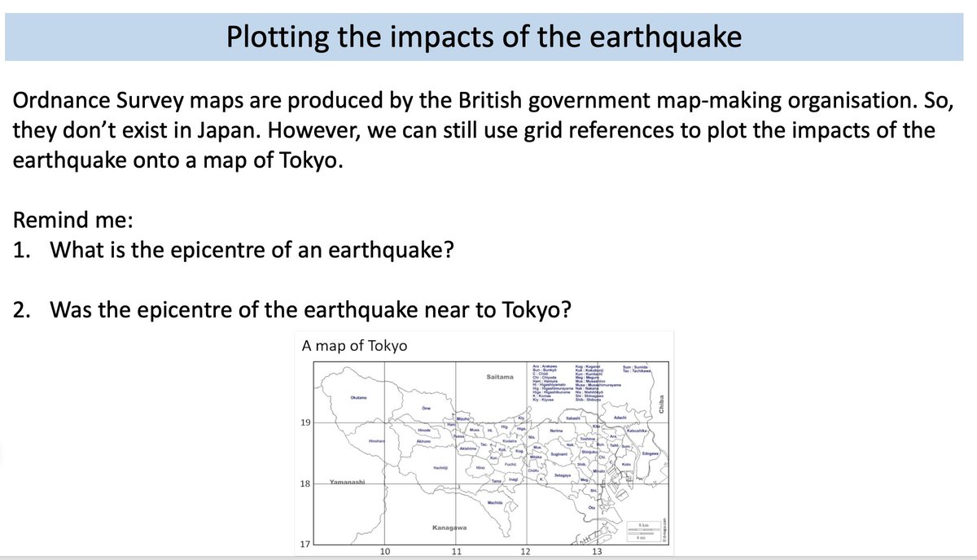Click the 'Hinode' district label

coord(424,430)
